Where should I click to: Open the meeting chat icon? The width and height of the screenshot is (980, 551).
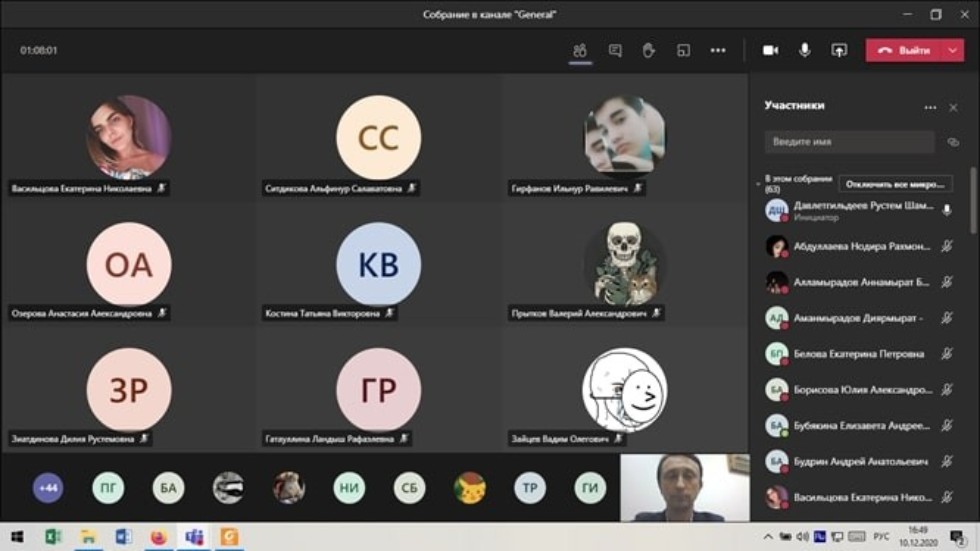click(615, 50)
